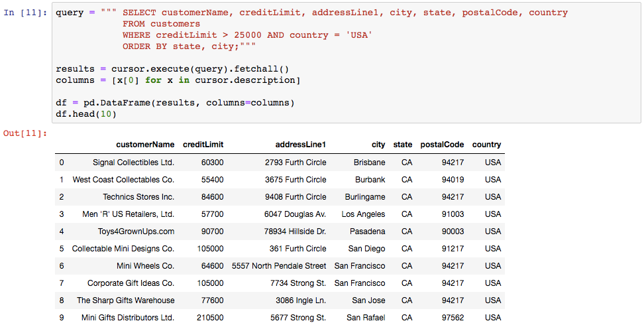
Task: Select address 5557 North Pendale Street
Action: click(x=279, y=266)
